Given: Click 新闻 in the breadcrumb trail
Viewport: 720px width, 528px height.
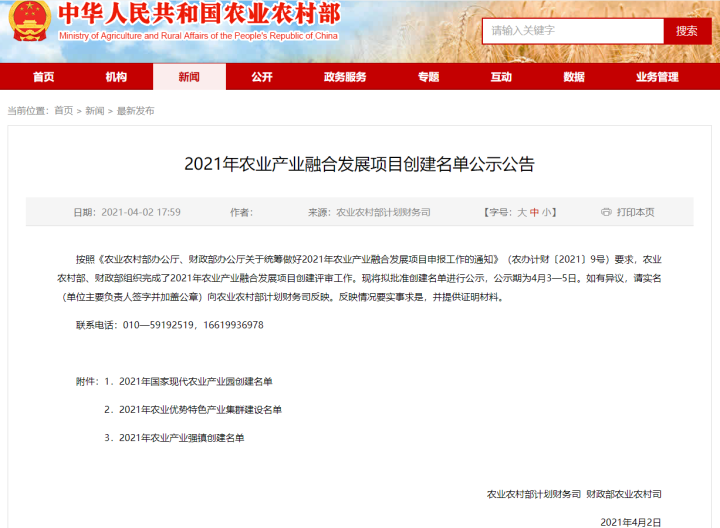Looking at the screenshot, I should 95,111.
